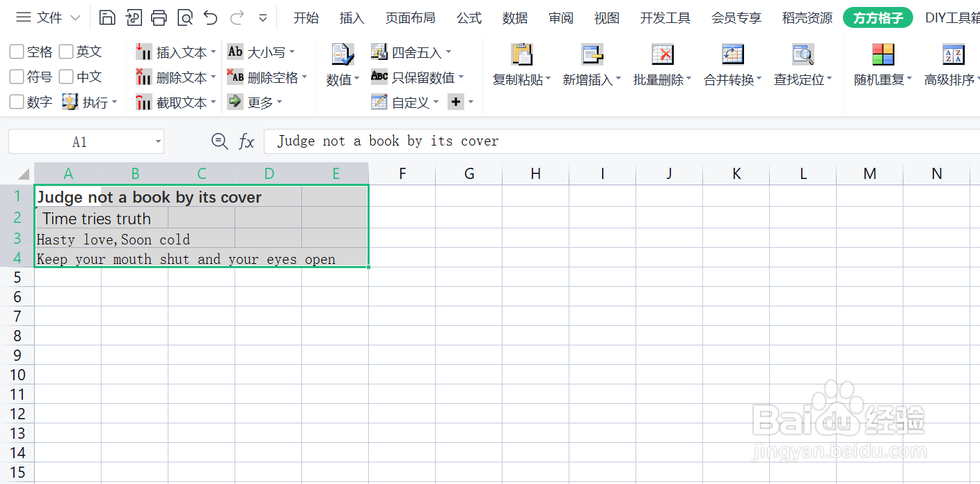Image resolution: width=980 pixels, height=484 pixels.
Task: Click the Print icon in quick toolbar
Action: pyautogui.click(x=159, y=18)
